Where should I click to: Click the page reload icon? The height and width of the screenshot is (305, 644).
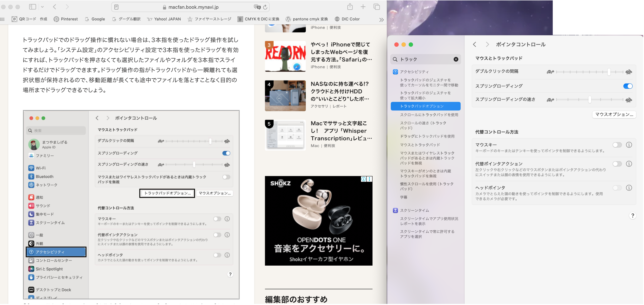(265, 7)
